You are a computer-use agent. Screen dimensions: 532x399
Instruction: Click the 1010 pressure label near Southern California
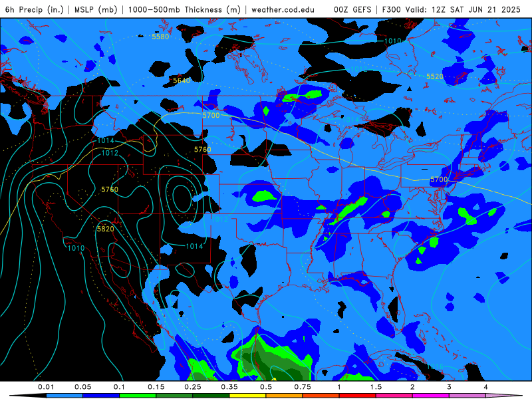[76, 248]
